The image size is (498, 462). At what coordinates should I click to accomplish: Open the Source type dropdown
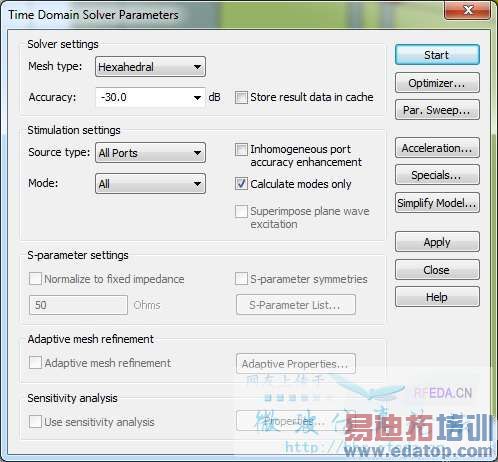150,153
